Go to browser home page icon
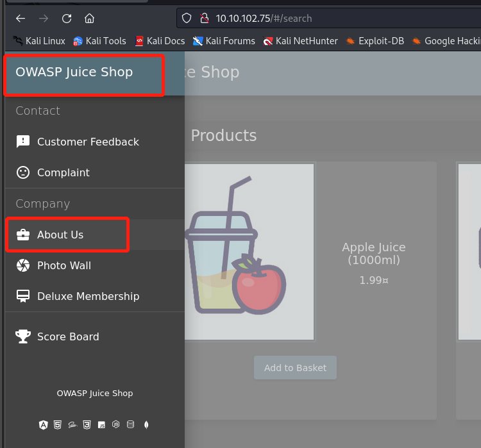 pos(90,18)
